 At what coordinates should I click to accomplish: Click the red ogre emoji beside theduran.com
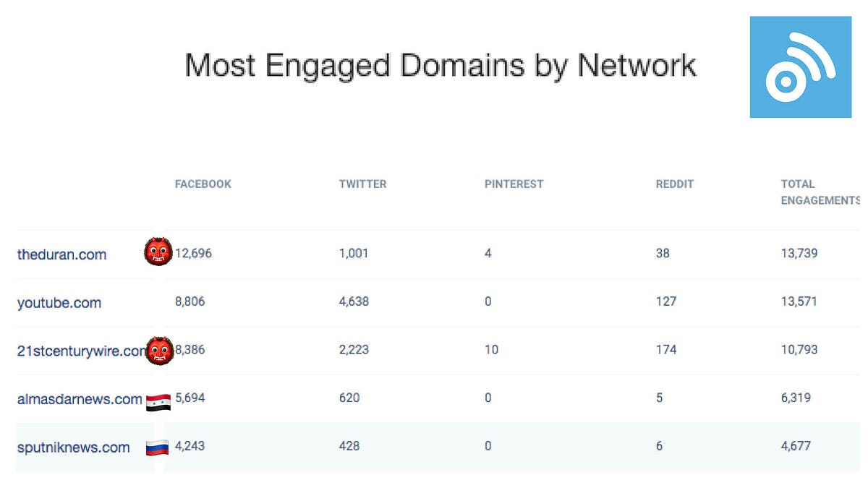[158, 250]
